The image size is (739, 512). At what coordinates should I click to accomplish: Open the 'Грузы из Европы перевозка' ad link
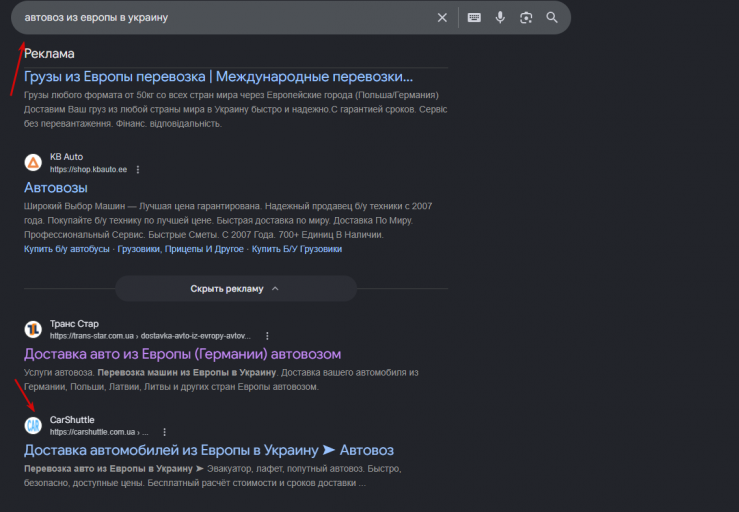[x=218, y=76]
